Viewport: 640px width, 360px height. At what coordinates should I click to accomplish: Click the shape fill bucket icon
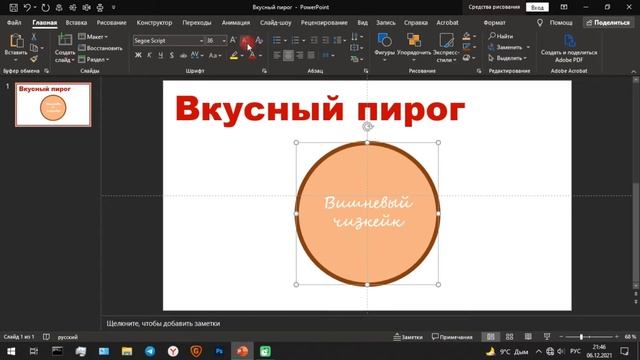tap(467, 36)
